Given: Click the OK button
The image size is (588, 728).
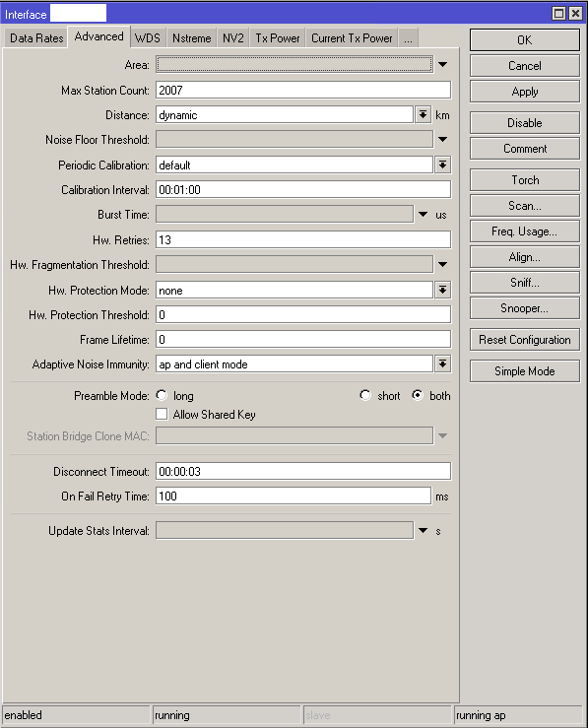Looking at the screenshot, I should 524,40.
